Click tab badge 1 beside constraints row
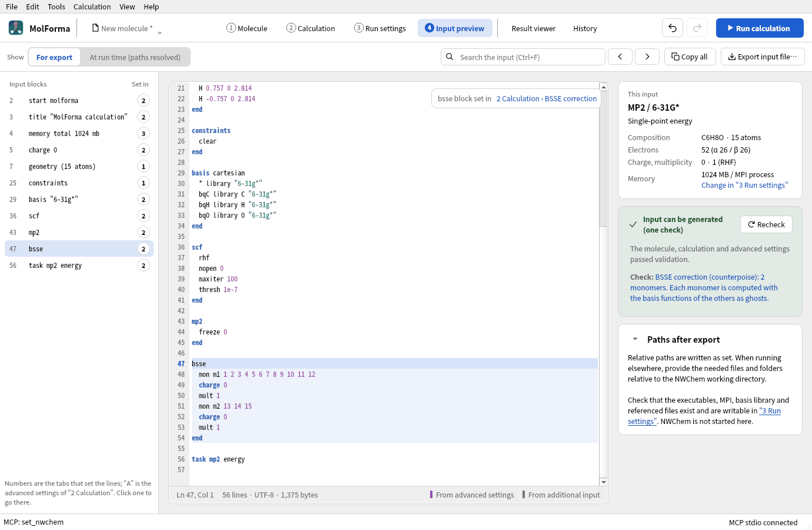 (144, 183)
